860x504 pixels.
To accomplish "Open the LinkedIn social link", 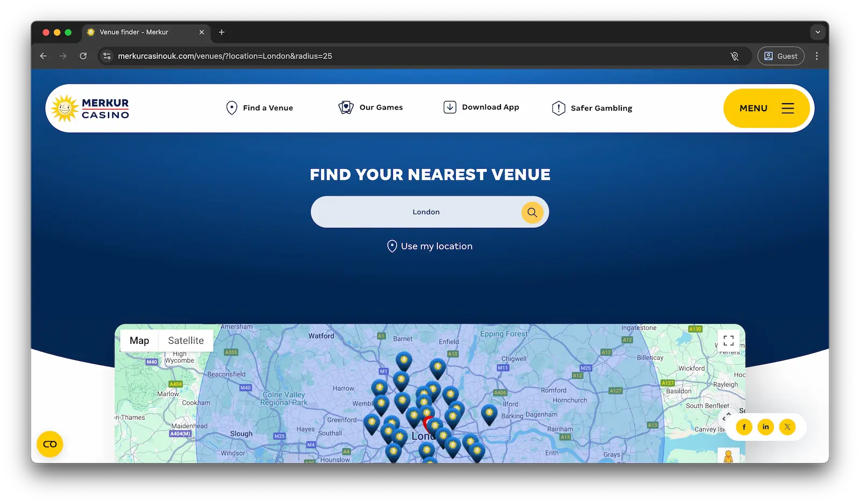I will (765, 427).
